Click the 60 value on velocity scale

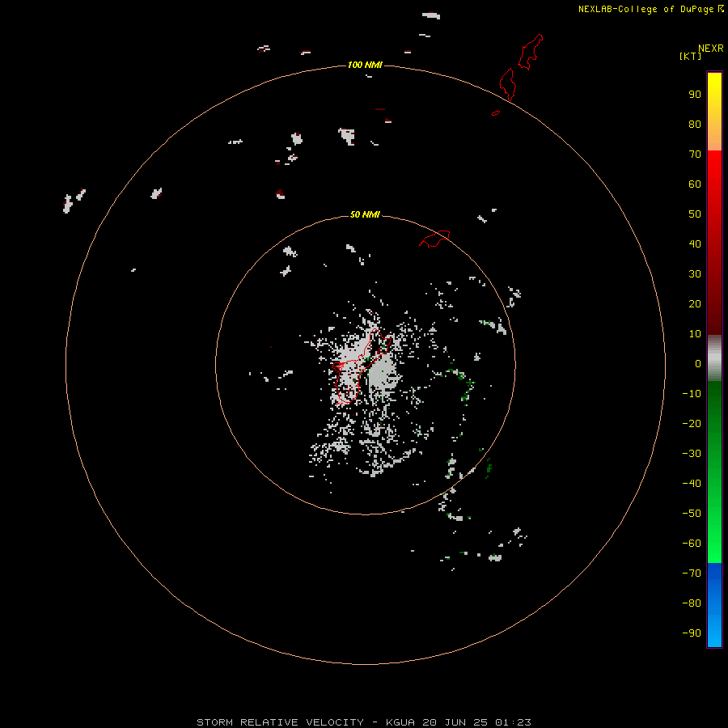(x=695, y=184)
